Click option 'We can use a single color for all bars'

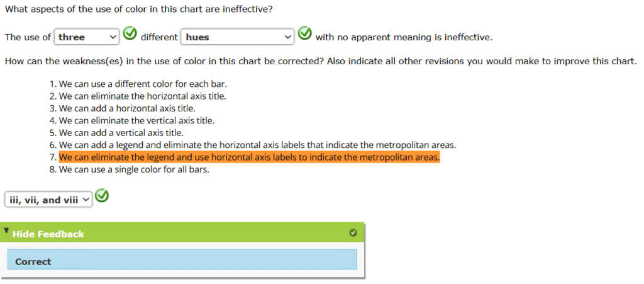click(x=134, y=169)
